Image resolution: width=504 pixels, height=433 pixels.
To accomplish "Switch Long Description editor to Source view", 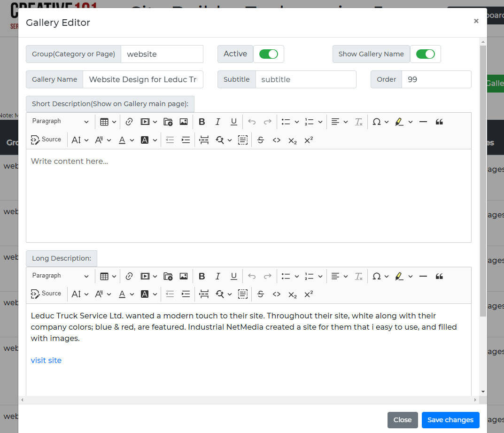I will [46, 294].
